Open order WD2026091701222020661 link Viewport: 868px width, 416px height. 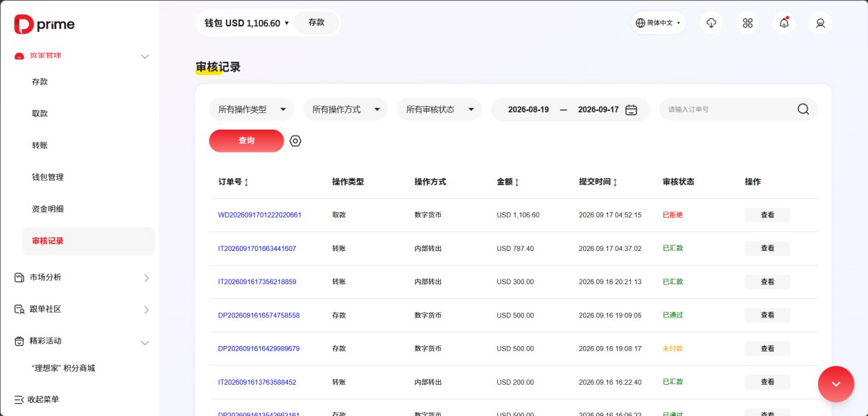pyautogui.click(x=260, y=215)
